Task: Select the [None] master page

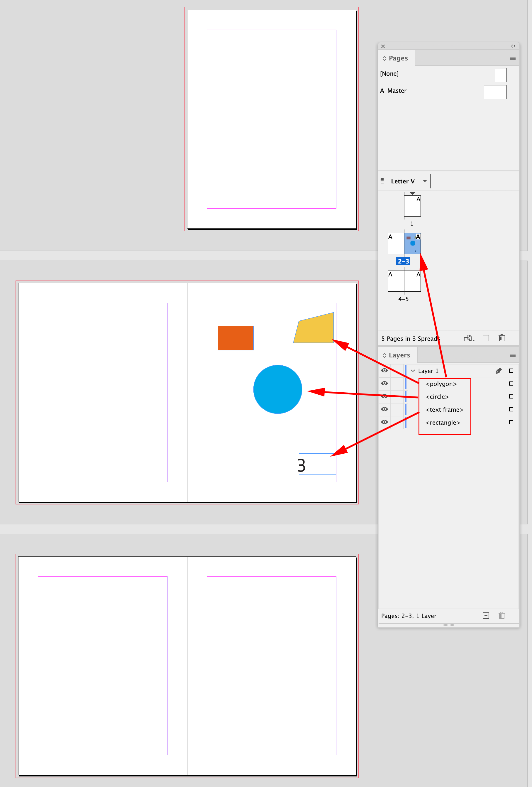Action: [x=389, y=73]
